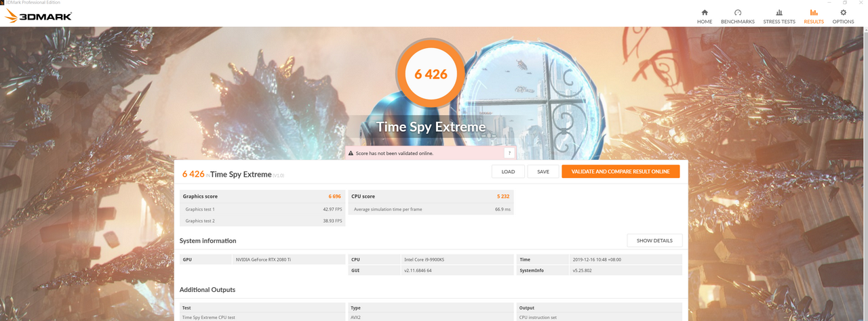Click the System information heading
868x321 pixels.
pos(208,240)
